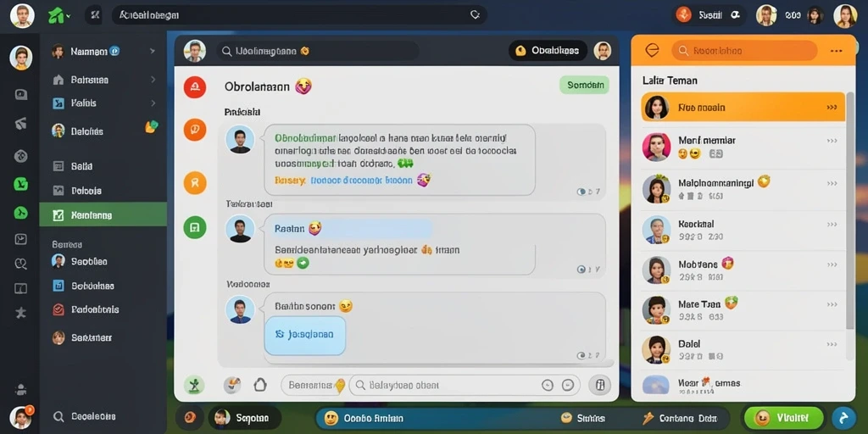Click the chat bubble icon in the narrow sidebar

pyautogui.click(x=20, y=95)
